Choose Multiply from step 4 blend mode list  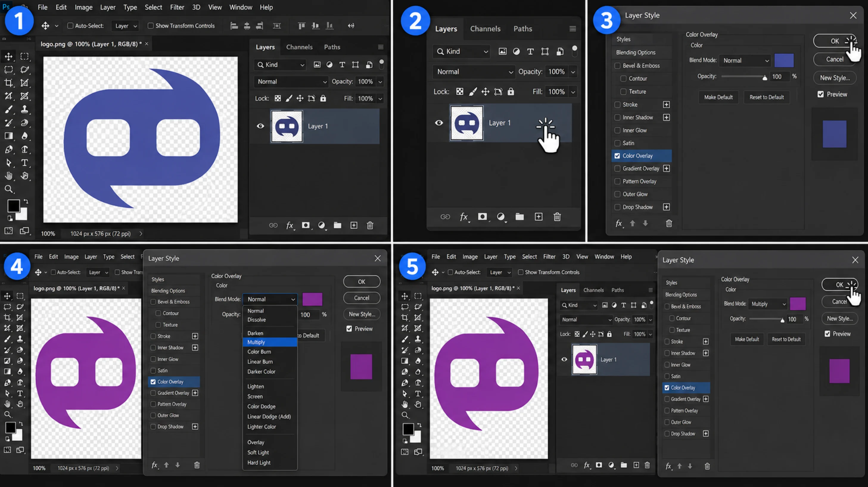(x=270, y=342)
